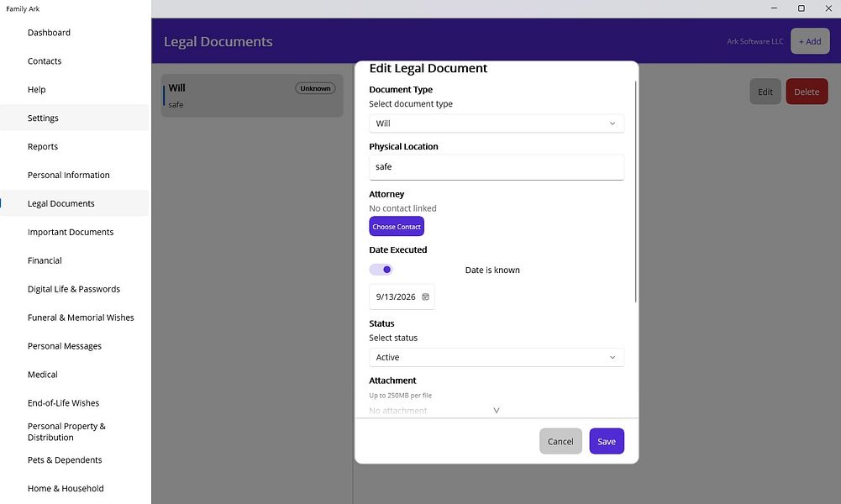The height and width of the screenshot is (504, 841).
Task: Click the Ark Software LLC label
Action: coord(754,41)
